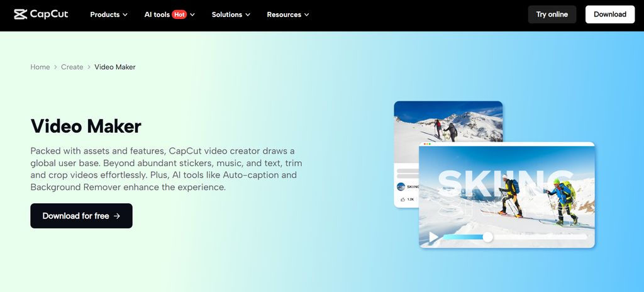Screen dimensions: 644x292
Task: Go to Home via breadcrumb
Action: coord(40,67)
